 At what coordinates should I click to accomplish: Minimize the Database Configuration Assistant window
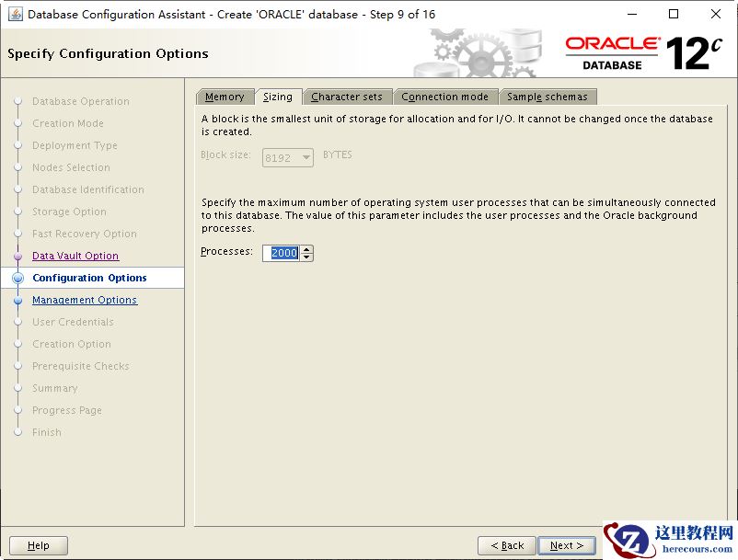tap(632, 14)
